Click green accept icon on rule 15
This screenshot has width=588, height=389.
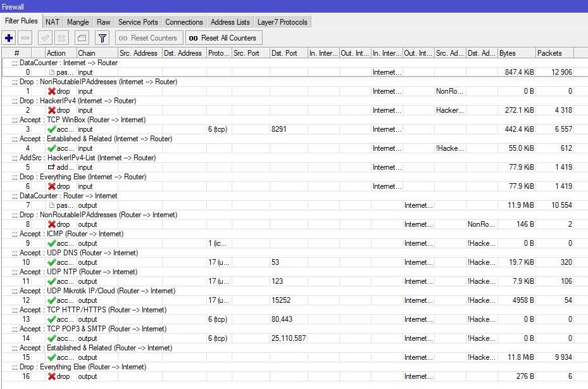pyautogui.click(x=52, y=357)
